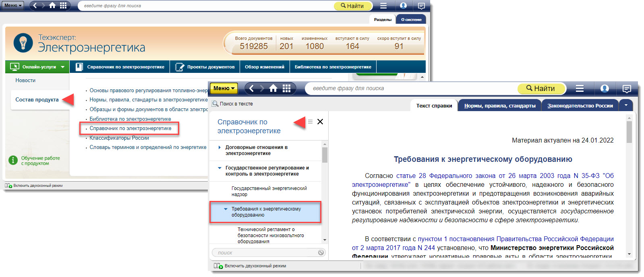
Task: Expand the Онлайн-услуги dropdown
Action: point(37,67)
